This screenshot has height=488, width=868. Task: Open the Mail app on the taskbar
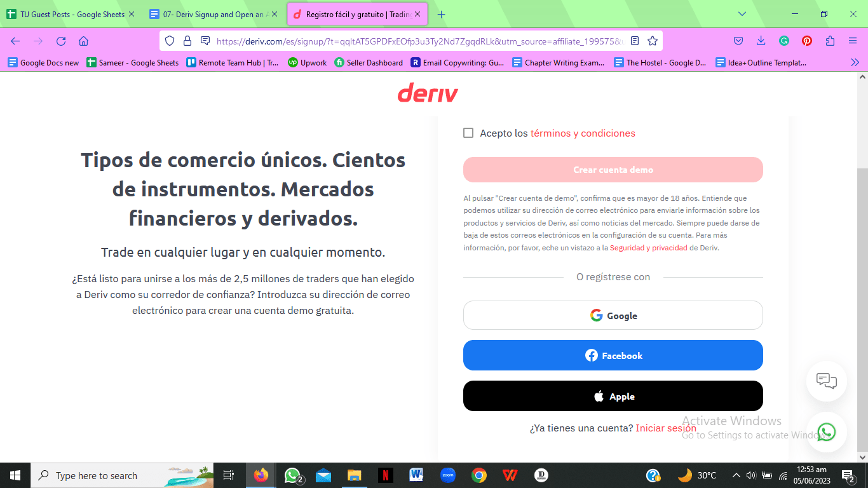coord(323,475)
